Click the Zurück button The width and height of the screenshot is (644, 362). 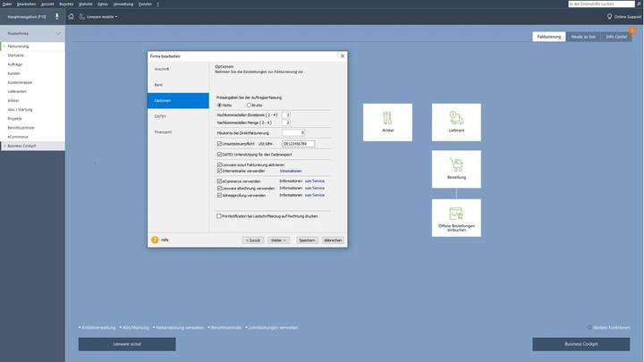[253, 240]
